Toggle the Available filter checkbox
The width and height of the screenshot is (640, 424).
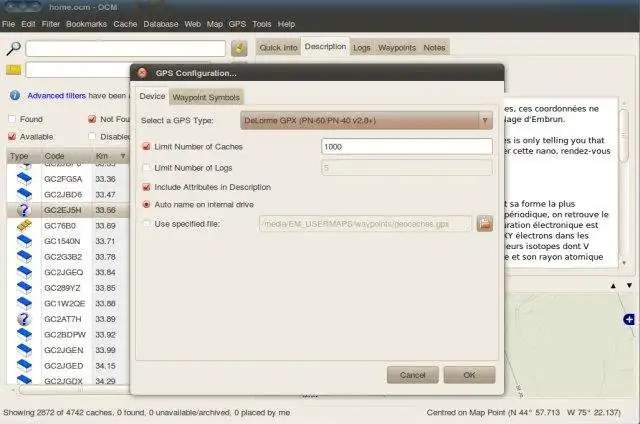(x=12, y=136)
